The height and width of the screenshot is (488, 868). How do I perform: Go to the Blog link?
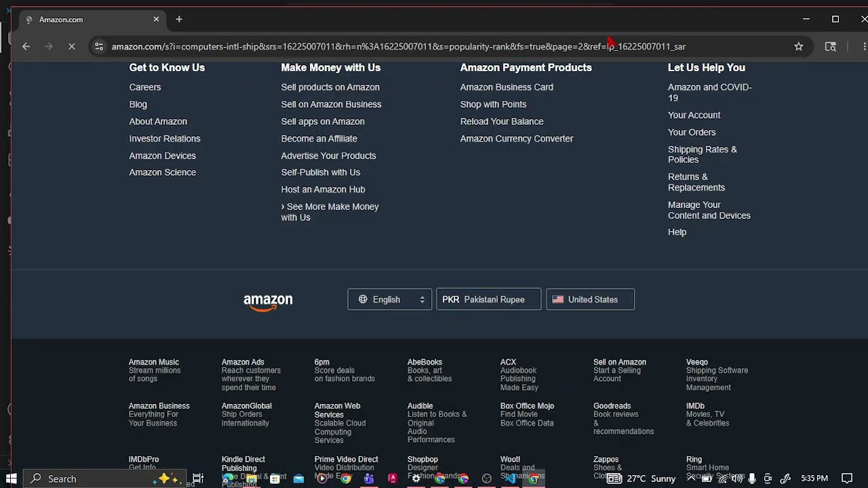point(138,104)
